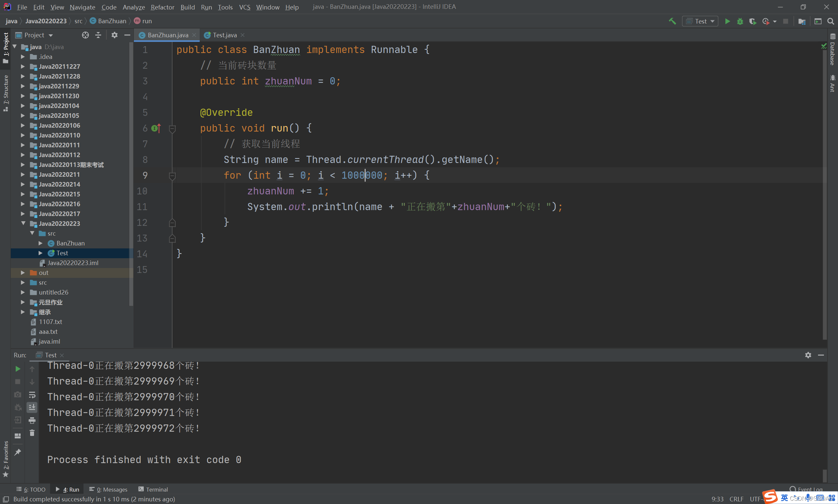838x504 pixels.
Task: Click the implements-method gutter icon at line 6
Action: [156, 128]
